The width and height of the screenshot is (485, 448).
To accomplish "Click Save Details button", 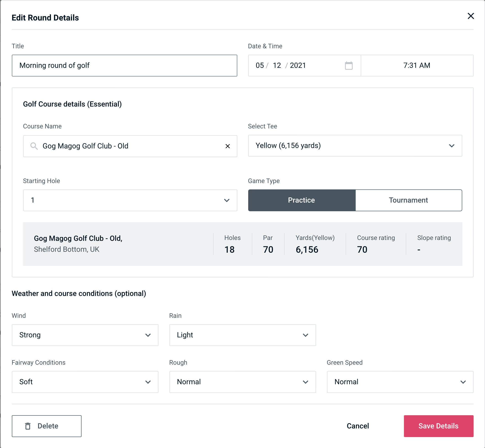I will coord(439,426).
